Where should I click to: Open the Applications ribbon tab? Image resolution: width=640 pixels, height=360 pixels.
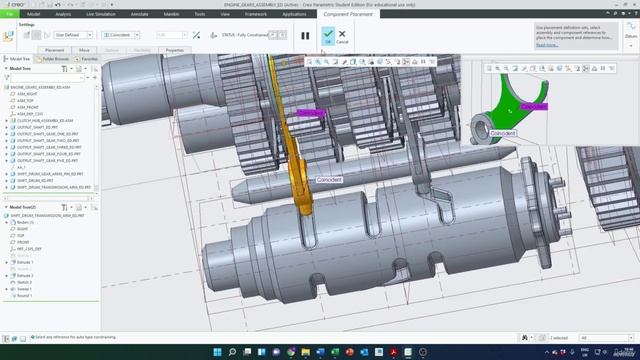294,14
